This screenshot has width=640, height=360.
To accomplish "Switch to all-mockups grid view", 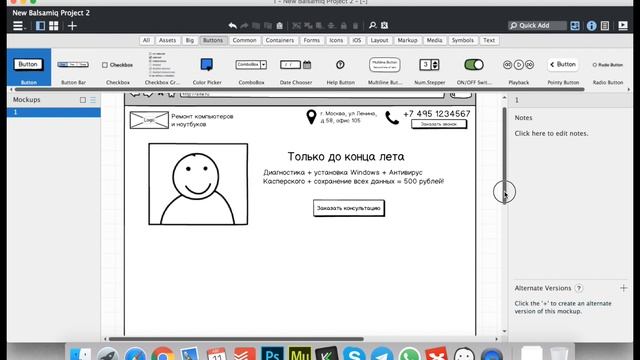I will click(x=53, y=26).
